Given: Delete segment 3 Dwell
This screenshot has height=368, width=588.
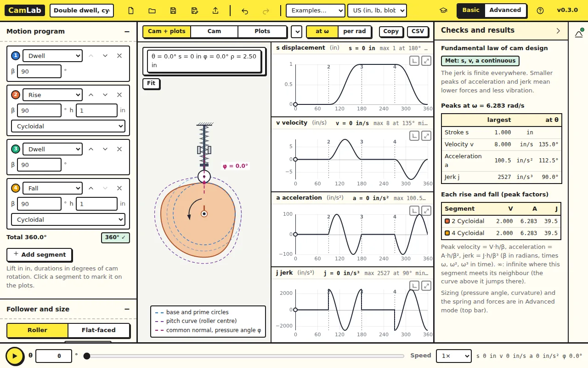Looking at the screenshot, I should (119, 149).
